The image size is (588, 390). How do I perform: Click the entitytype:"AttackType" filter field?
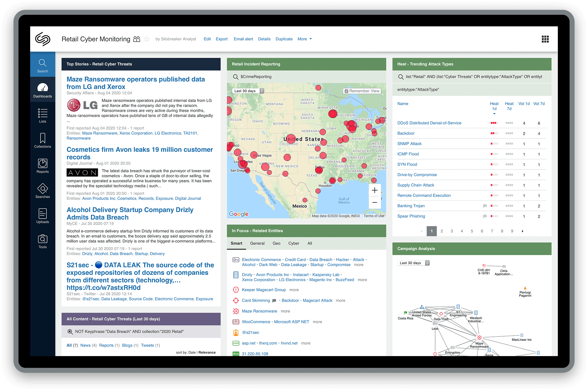(x=472, y=90)
